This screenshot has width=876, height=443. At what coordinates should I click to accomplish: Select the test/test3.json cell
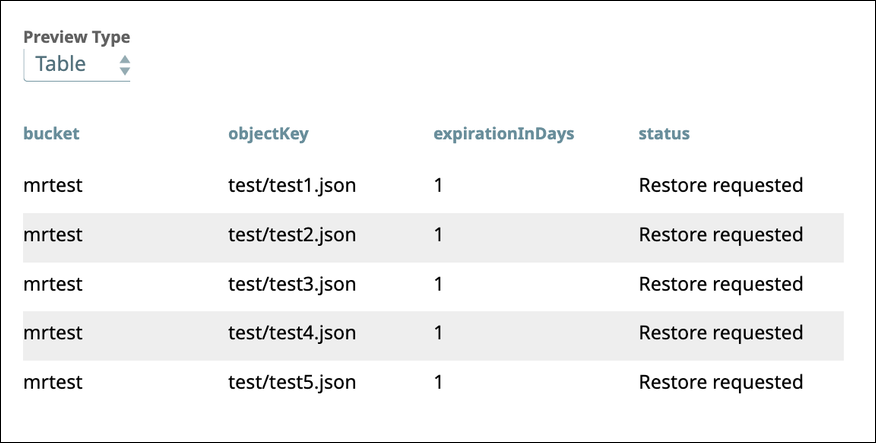pos(292,284)
